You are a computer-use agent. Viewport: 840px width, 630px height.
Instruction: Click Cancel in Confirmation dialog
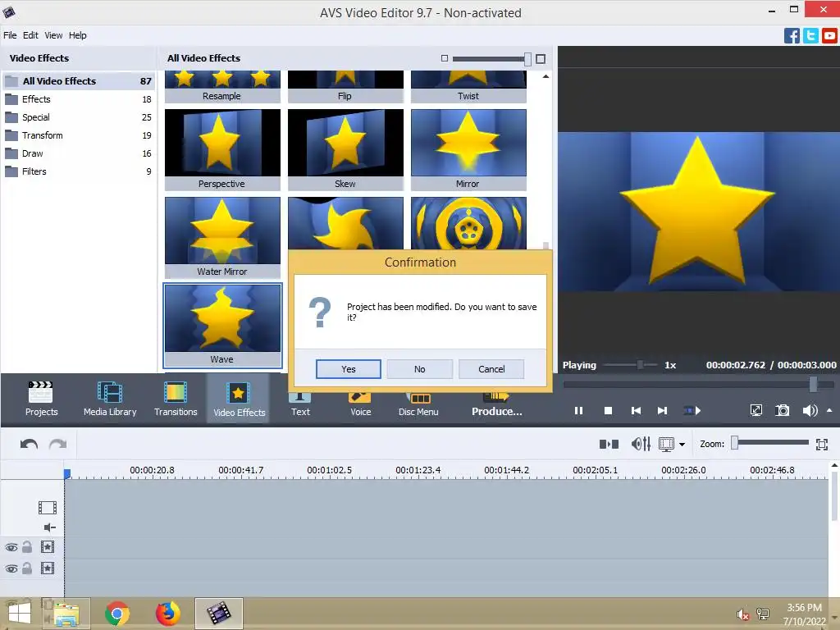491,369
